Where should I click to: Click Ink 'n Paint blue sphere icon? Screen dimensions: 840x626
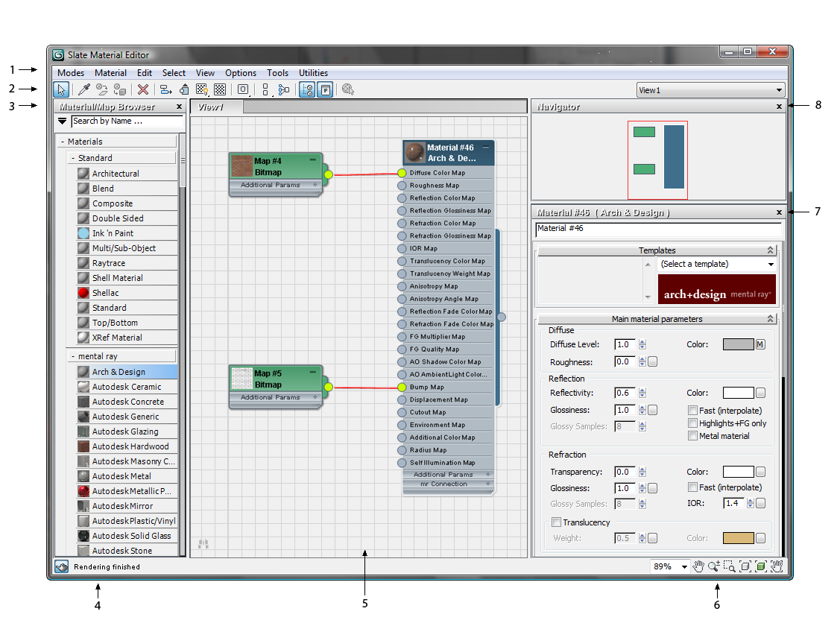(83, 233)
